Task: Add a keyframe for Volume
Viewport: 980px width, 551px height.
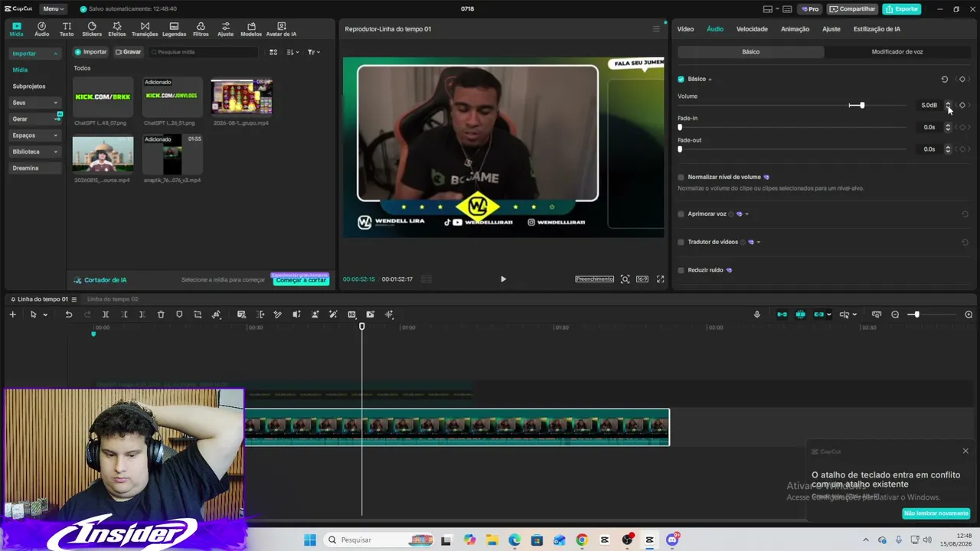Action: coord(962,105)
